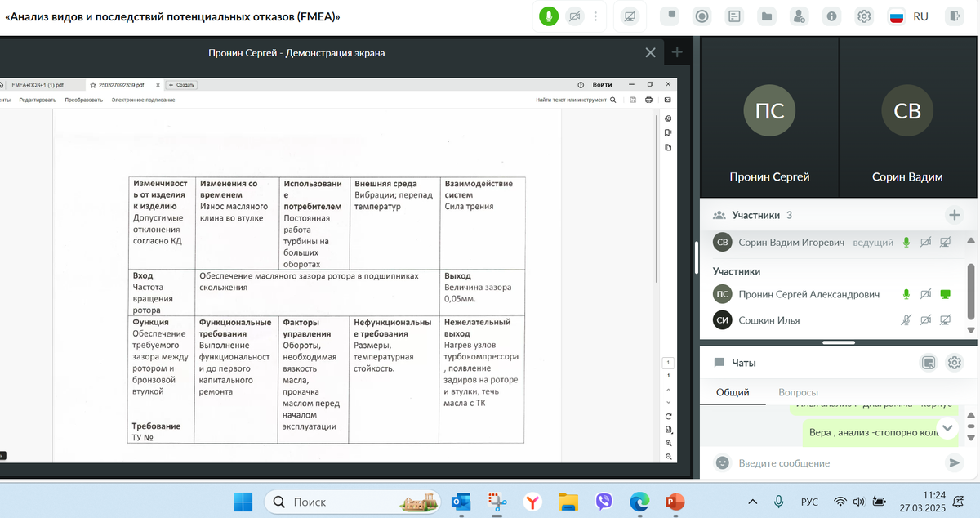The height and width of the screenshot is (518, 980).
Task: Switch to the Вопросы chat tab
Action: (x=798, y=392)
